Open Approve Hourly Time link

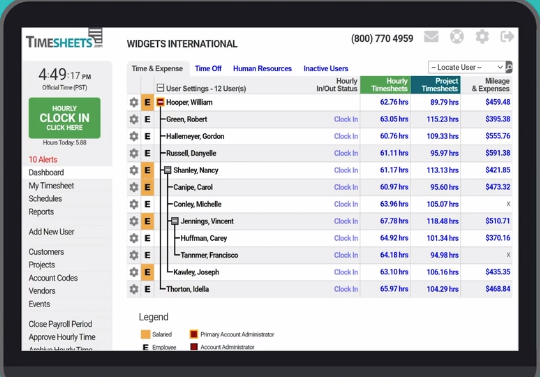pos(62,337)
